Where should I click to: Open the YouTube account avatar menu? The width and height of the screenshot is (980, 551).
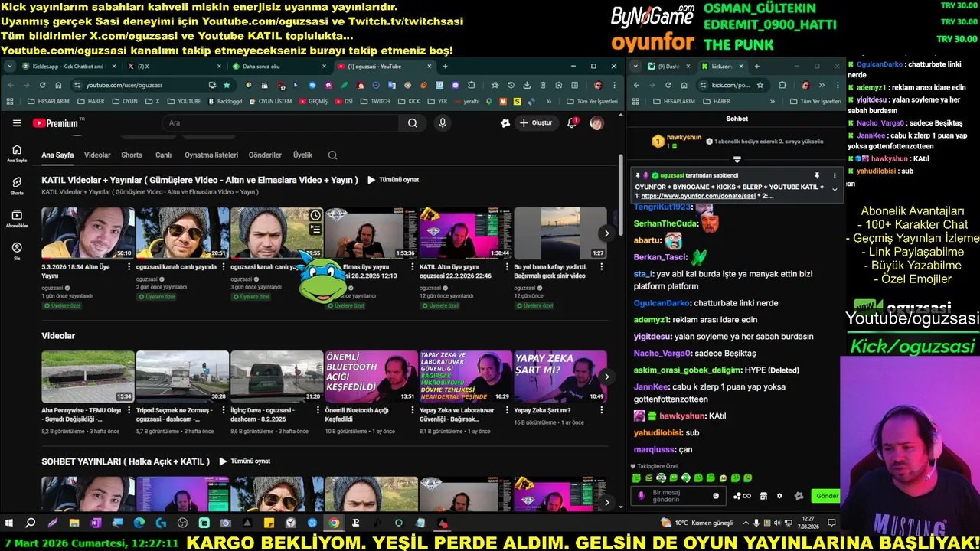pos(596,123)
